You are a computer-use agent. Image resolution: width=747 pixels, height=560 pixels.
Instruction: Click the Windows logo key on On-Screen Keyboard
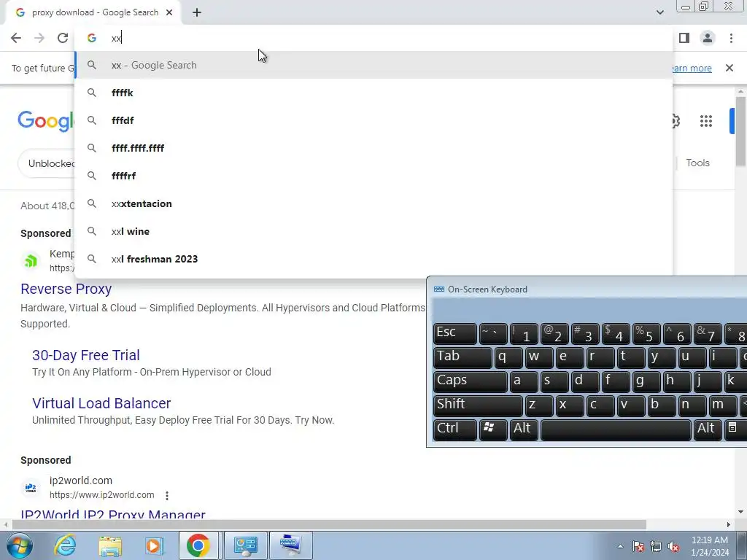click(493, 429)
